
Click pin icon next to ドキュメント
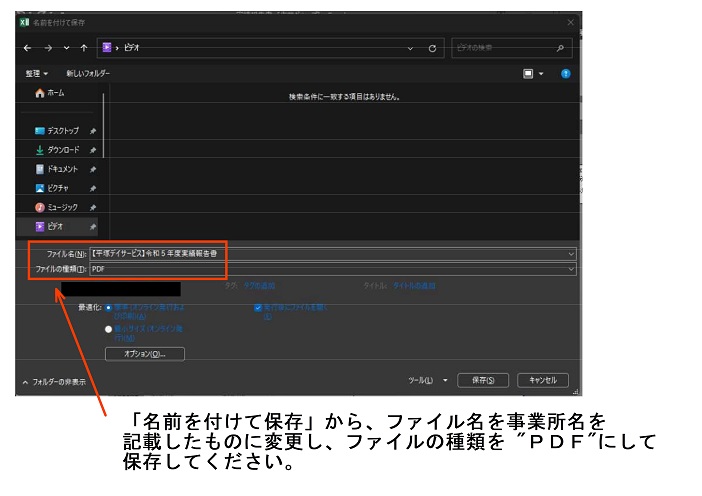93,170
